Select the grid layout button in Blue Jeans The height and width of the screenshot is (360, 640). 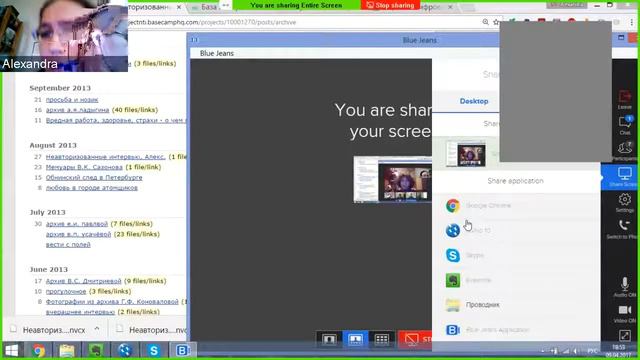point(382,339)
